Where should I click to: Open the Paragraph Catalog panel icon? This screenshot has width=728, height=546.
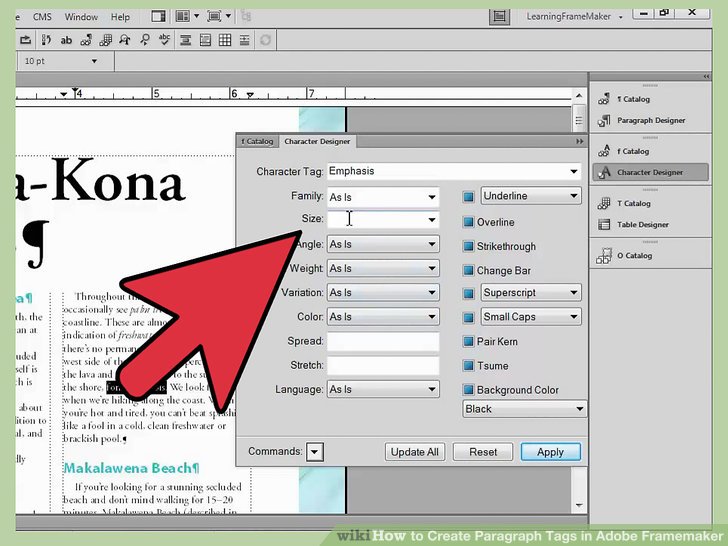pos(605,100)
